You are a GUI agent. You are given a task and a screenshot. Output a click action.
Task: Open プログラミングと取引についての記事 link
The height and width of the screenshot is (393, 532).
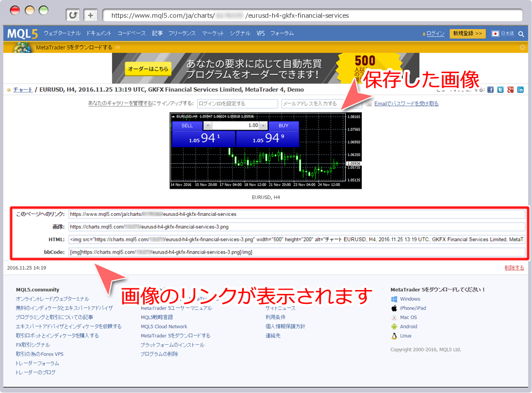click(x=54, y=318)
